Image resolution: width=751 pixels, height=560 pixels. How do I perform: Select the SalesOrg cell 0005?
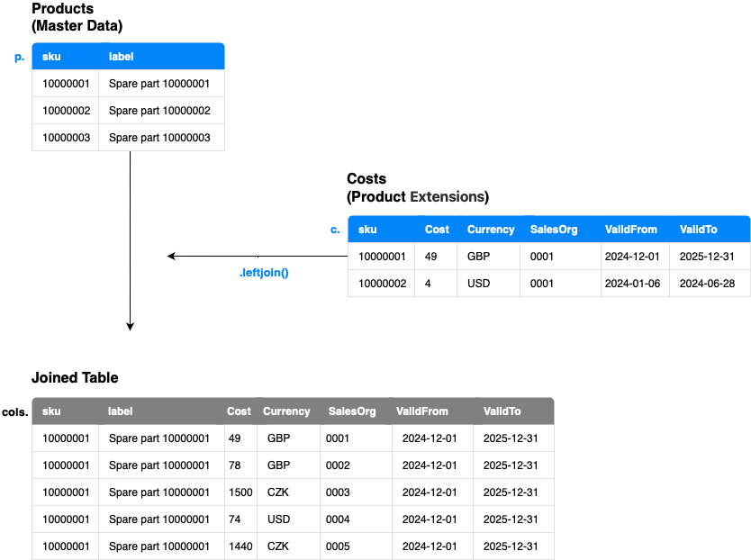[x=338, y=546]
